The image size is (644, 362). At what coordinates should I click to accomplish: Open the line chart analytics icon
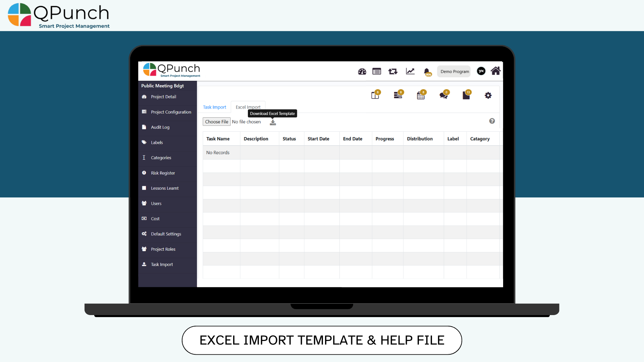[x=410, y=71]
